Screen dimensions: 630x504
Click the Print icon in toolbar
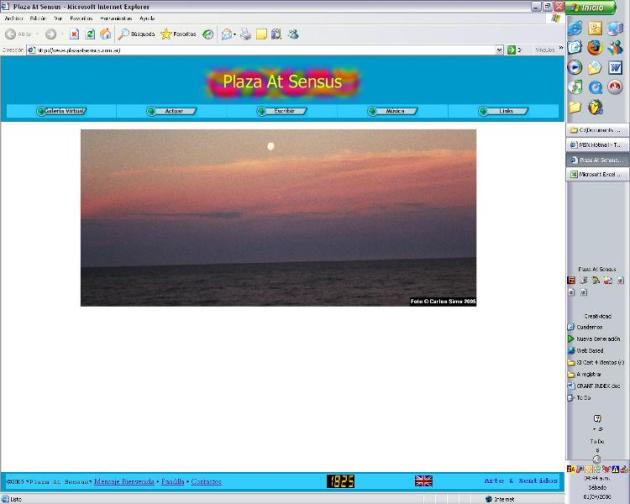[x=245, y=34]
